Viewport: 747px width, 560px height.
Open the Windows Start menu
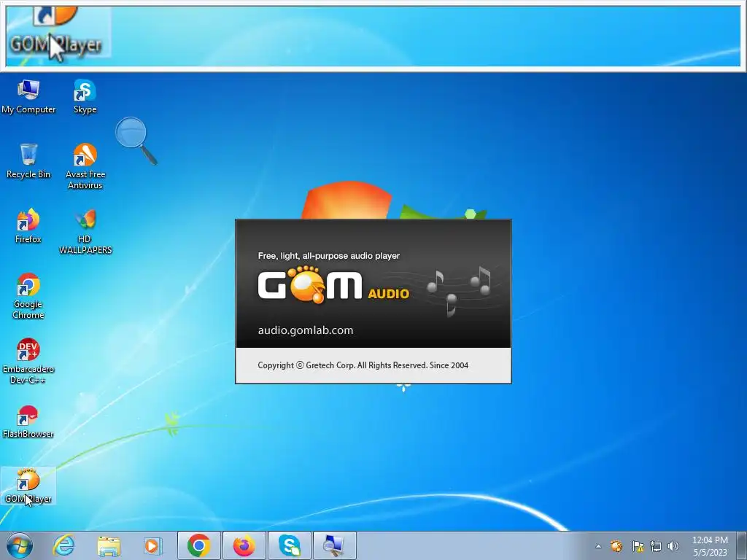(x=19, y=545)
